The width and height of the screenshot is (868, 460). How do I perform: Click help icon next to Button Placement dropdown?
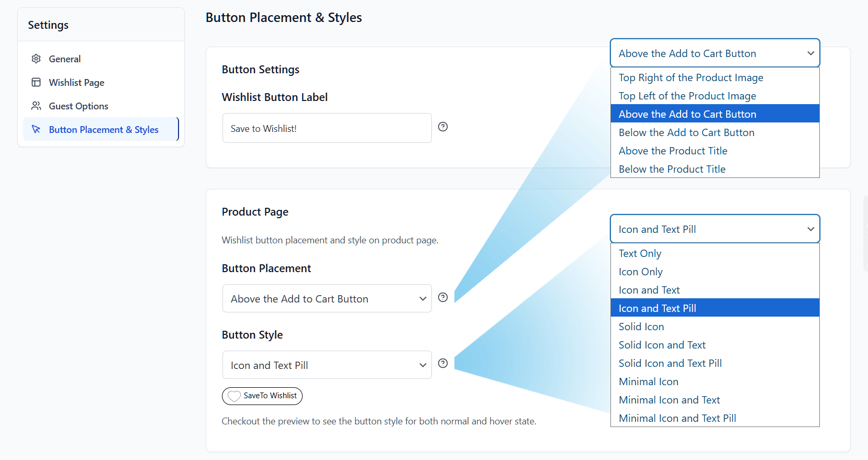(x=443, y=297)
